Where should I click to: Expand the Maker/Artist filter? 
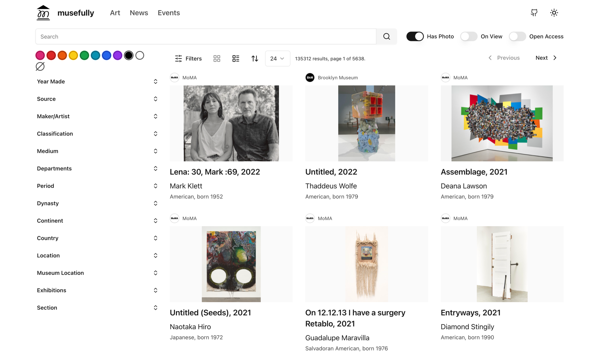[x=97, y=116]
